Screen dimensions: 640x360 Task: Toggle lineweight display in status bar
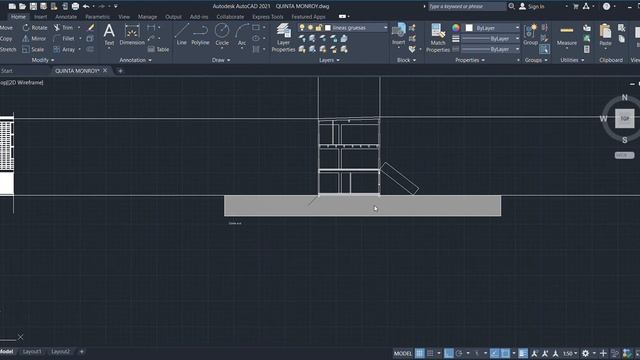[523, 353]
